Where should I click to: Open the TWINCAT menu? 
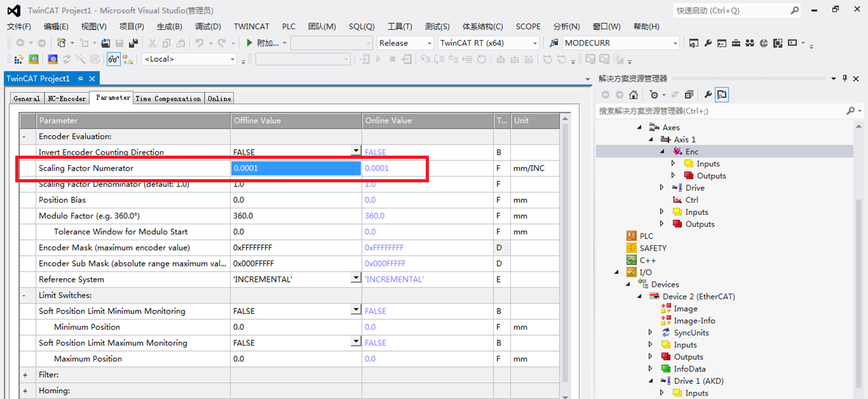pos(251,27)
